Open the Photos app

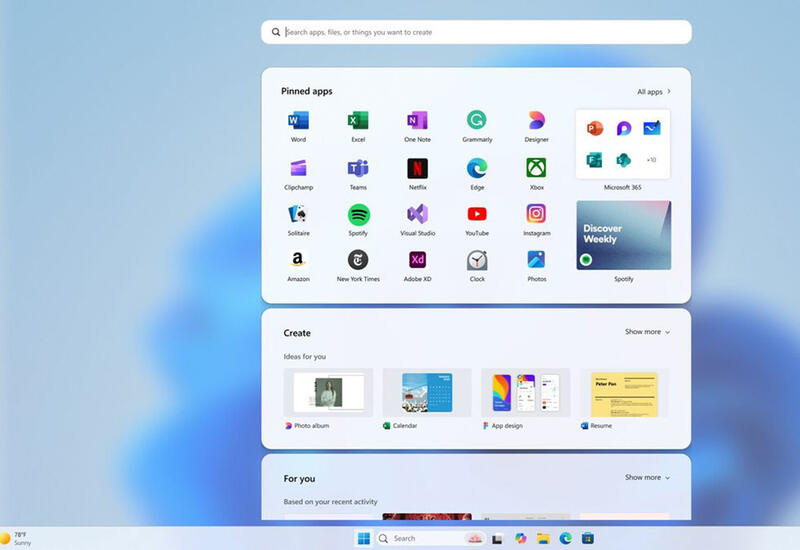(x=537, y=260)
